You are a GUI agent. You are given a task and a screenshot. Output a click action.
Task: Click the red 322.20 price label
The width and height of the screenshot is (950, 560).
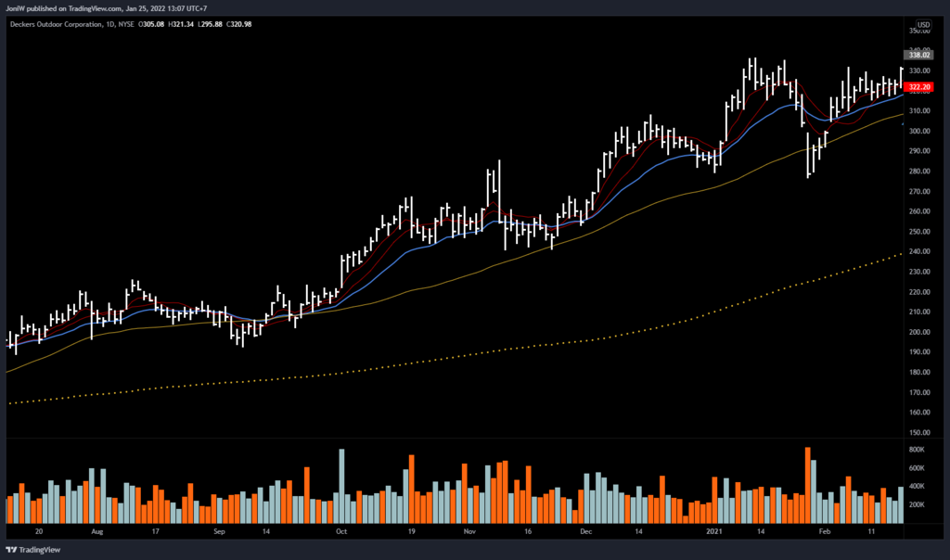tap(920, 88)
